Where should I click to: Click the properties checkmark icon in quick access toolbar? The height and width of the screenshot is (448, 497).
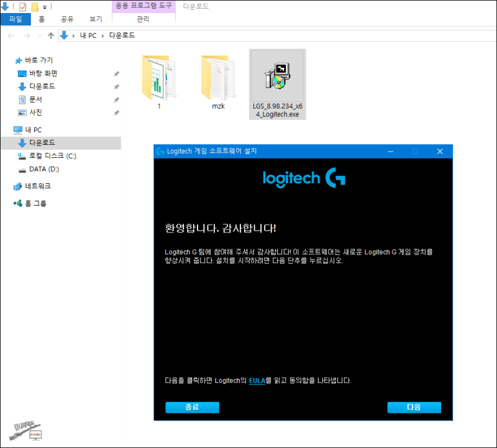pyautogui.click(x=23, y=6)
